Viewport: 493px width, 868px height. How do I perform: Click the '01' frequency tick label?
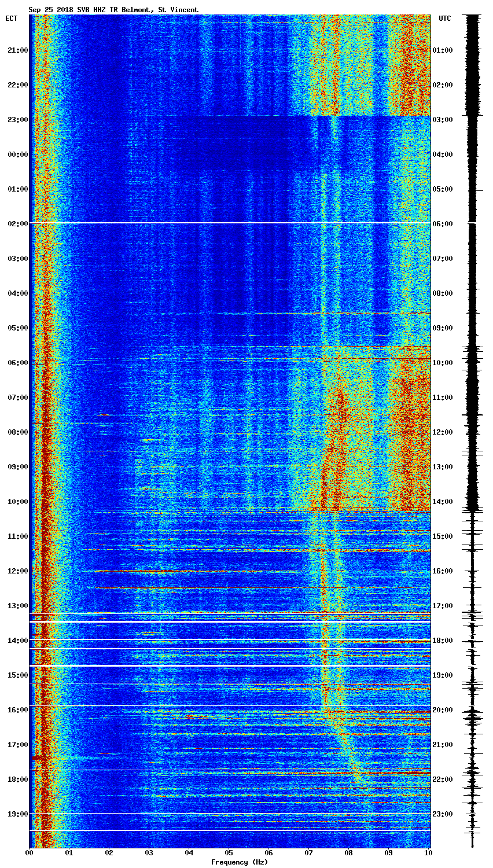point(69,853)
